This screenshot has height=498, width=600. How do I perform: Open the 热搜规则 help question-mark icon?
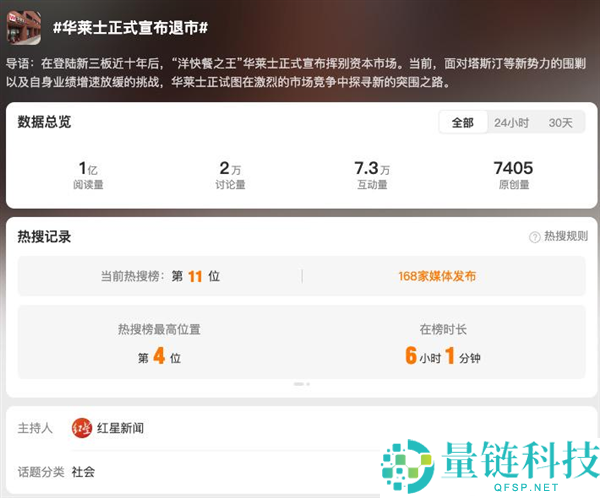[x=535, y=237]
